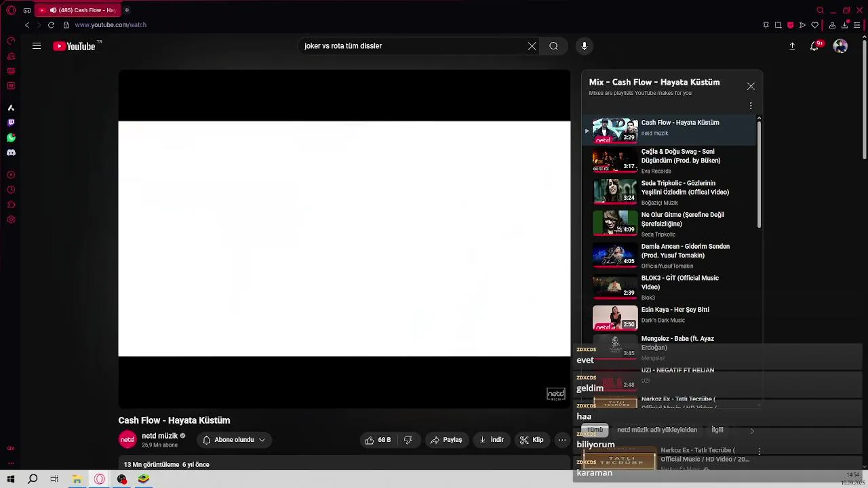Open the browser tab search magnifier
Screen dimensions: 868x488
(821, 10)
